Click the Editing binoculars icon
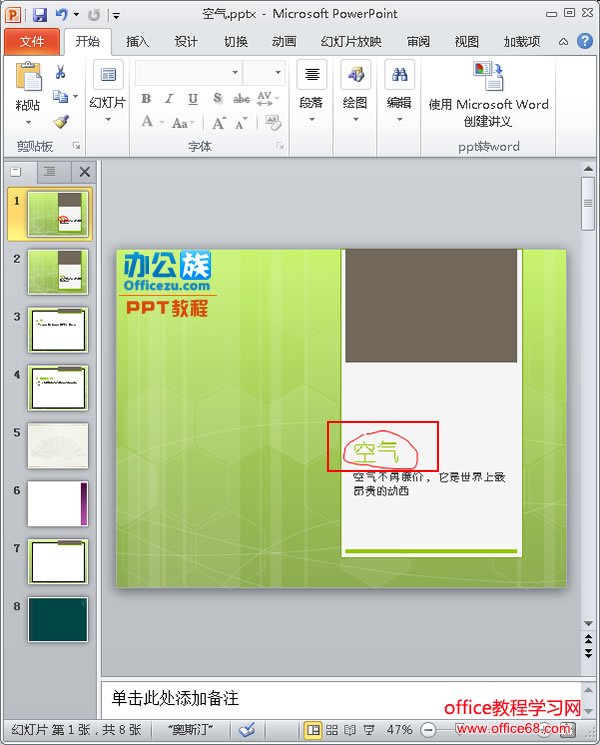This screenshot has height=745, width=600. point(400,75)
